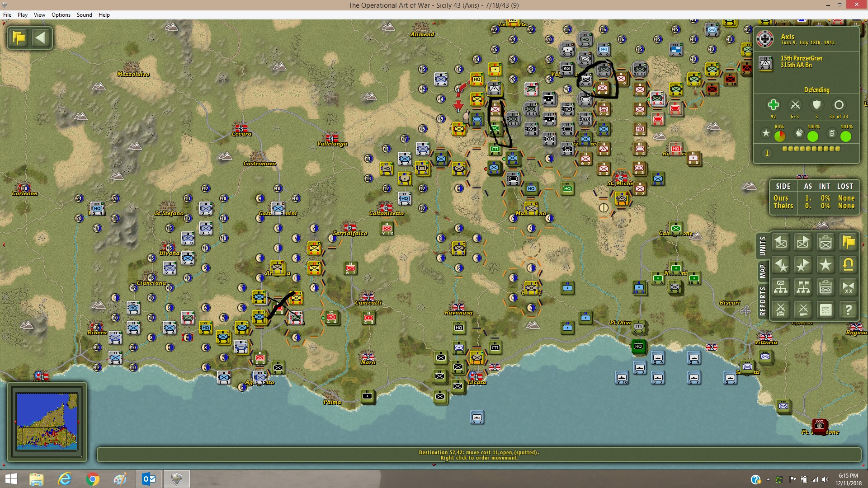Click the Turn 9, July 18th date text
The width and height of the screenshot is (868, 488).
(x=807, y=43)
